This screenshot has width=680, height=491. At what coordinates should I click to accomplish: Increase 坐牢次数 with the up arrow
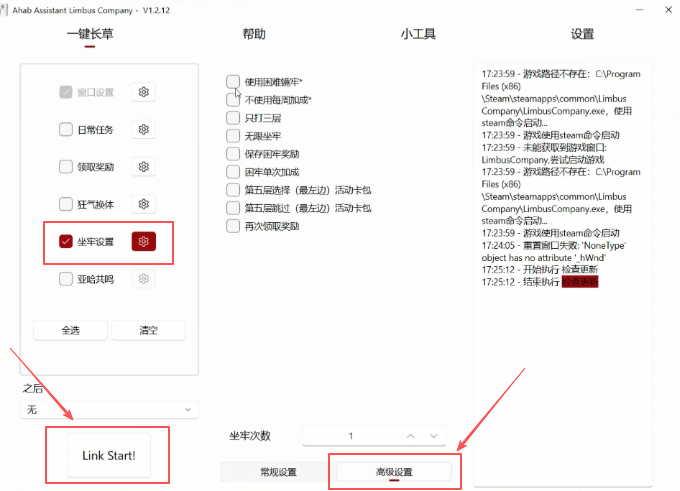click(x=410, y=436)
